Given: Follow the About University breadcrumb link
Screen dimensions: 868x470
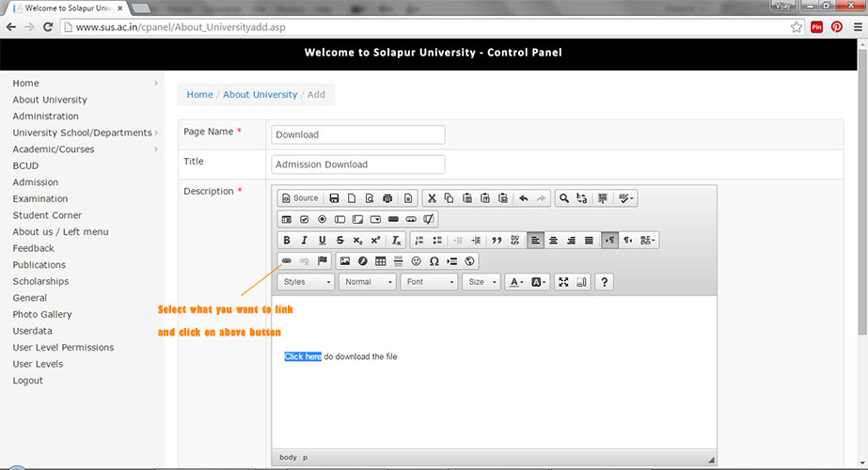Looking at the screenshot, I should pyautogui.click(x=260, y=95).
